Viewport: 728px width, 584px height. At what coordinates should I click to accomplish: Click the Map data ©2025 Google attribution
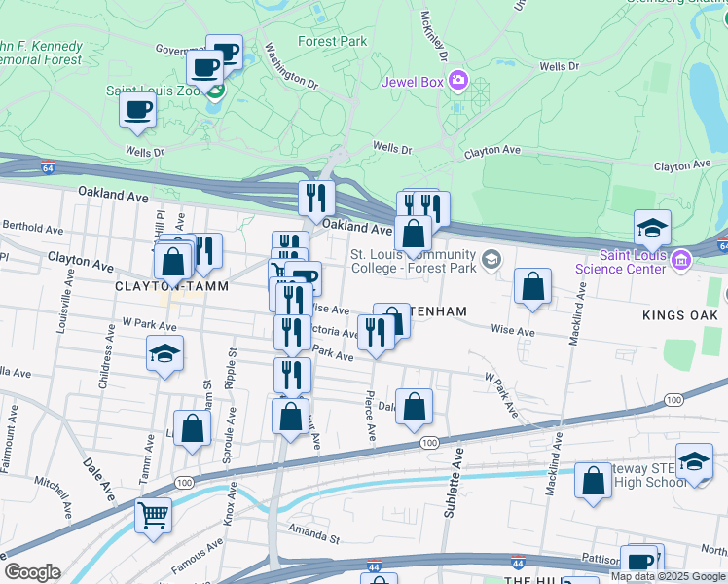click(x=669, y=576)
